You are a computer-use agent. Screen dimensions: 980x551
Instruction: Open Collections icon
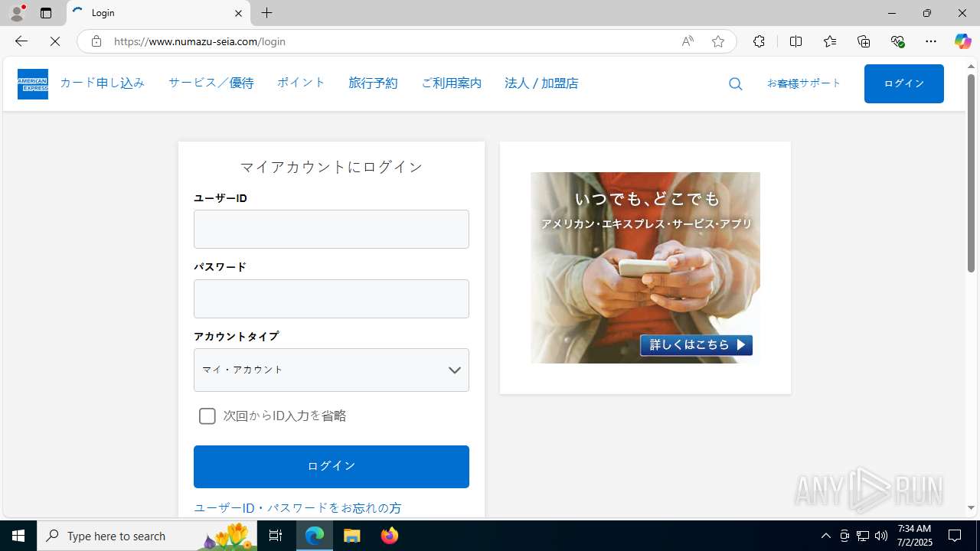point(864,41)
